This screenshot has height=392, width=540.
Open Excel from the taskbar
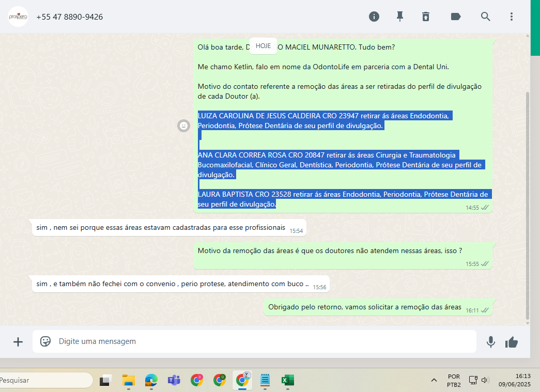(x=287, y=380)
